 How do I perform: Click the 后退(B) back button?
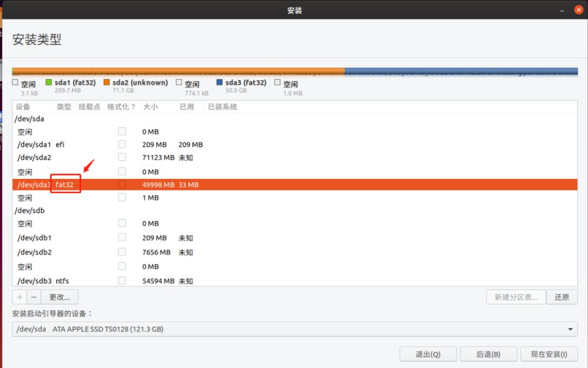pos(488,354)
